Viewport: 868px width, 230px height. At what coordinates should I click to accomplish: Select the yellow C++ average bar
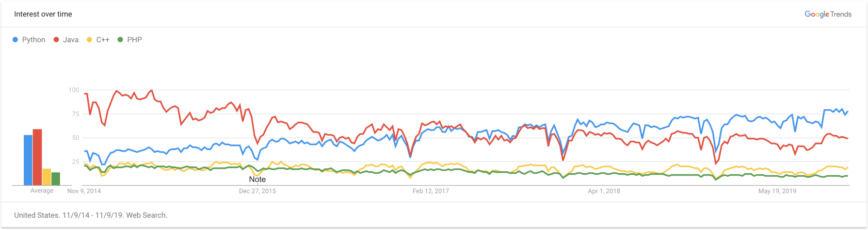click(47, 177)
